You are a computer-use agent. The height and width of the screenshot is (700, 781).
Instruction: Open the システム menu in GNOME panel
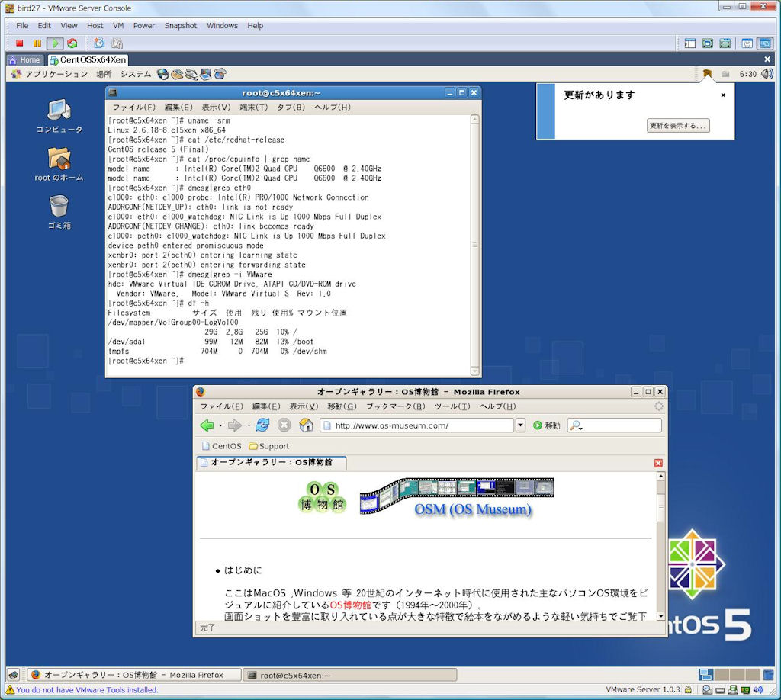click(x=136, y=74)
